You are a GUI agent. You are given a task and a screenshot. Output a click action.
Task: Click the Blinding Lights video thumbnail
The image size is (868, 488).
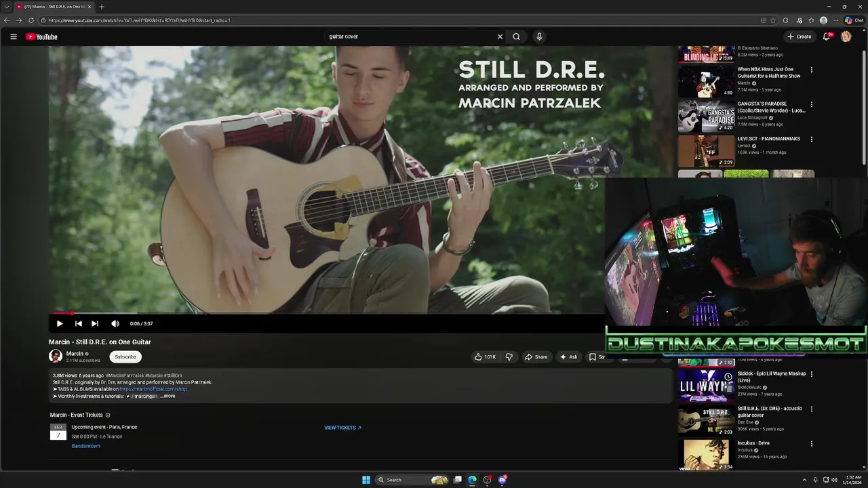706,54
